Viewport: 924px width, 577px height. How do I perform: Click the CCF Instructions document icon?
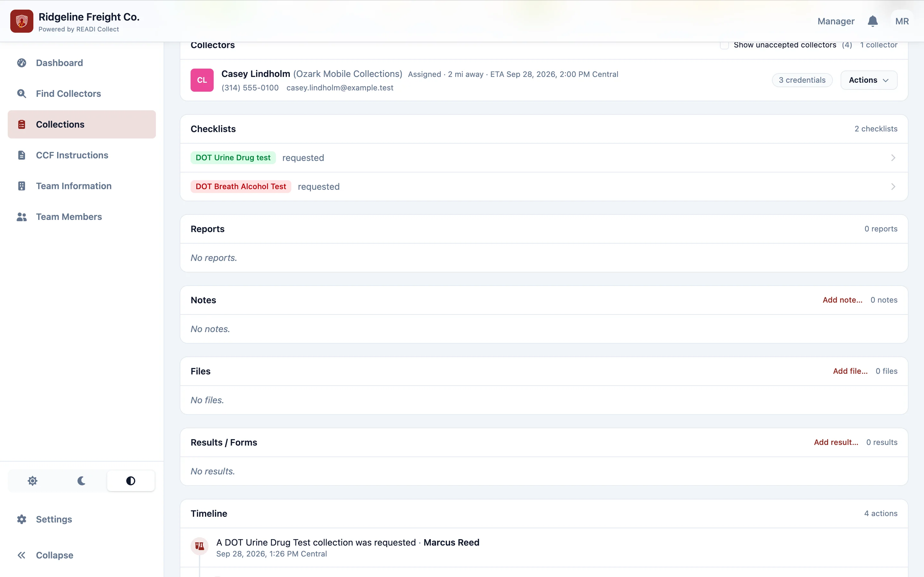pos(22,155)
